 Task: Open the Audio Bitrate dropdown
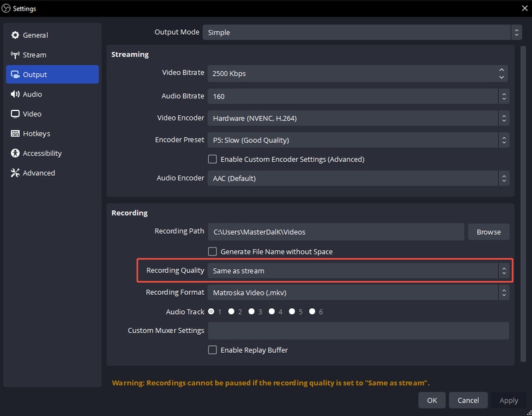pos(358,97)
